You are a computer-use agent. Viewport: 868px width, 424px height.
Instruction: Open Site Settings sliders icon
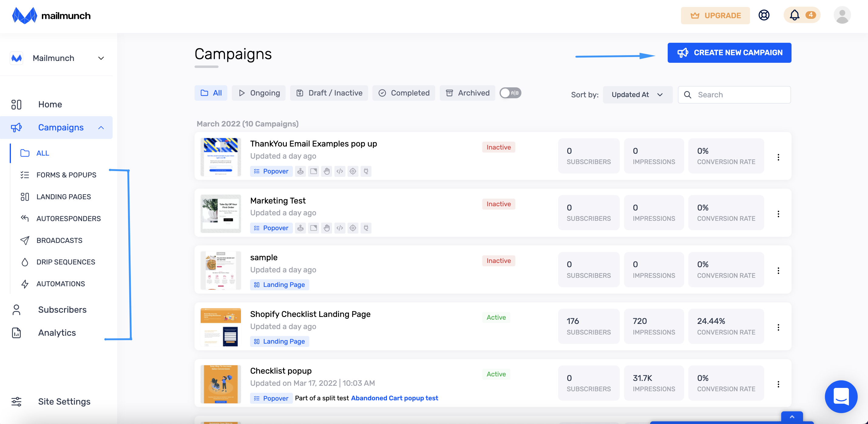click(x=16, y=402)
